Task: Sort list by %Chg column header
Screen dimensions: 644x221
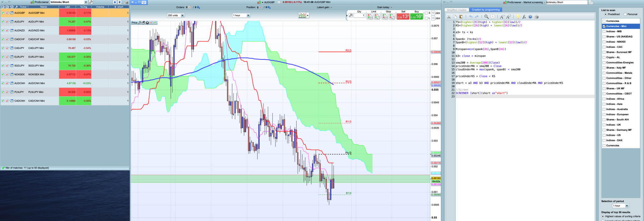Action: (x=84, y=7)
